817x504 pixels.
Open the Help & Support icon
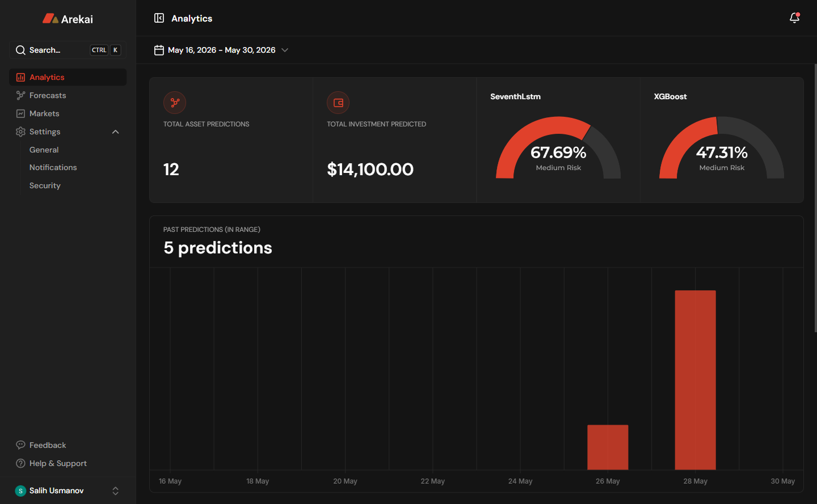pos(20,463)
